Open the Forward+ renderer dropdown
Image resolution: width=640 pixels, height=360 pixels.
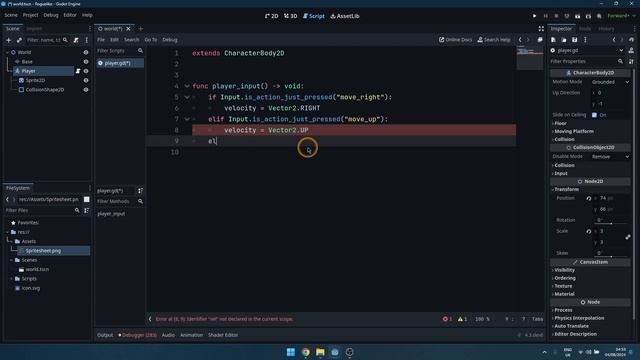[x=621, y=16]
